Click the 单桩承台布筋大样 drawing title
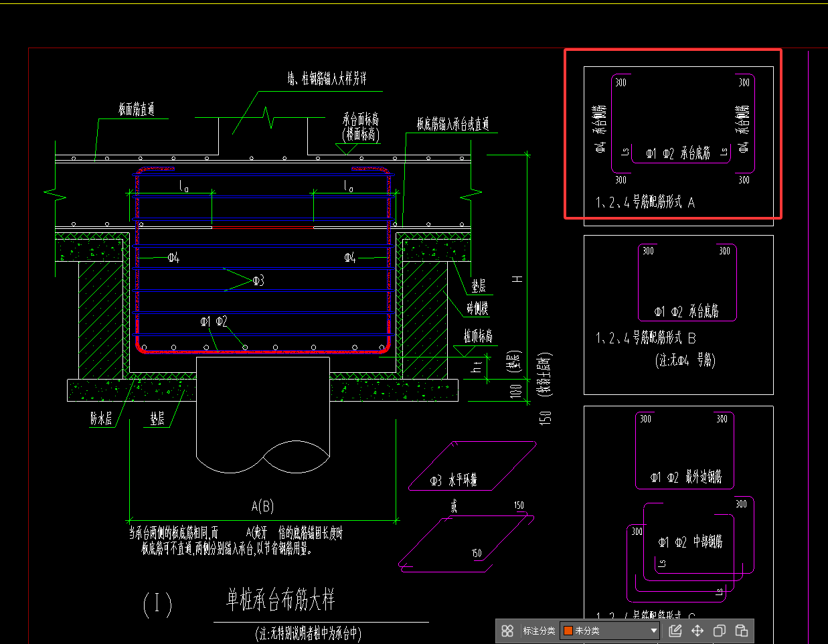This screenshot has height=644, width=828. tap(280, 599)
